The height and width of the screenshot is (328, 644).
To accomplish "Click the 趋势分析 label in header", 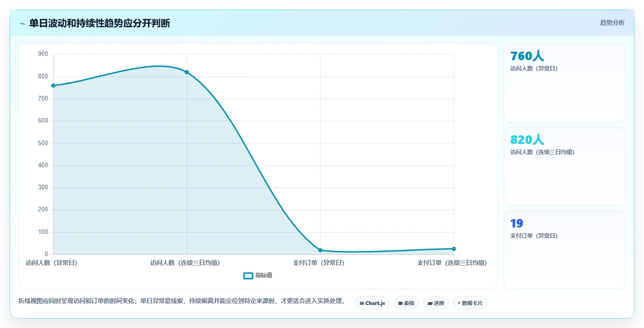I will pos(612,23).
